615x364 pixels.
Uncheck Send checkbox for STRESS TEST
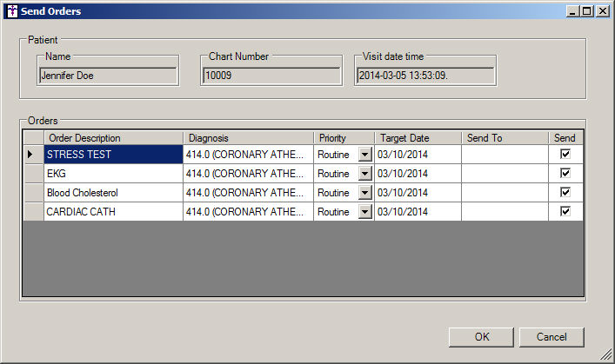[565, 154]
